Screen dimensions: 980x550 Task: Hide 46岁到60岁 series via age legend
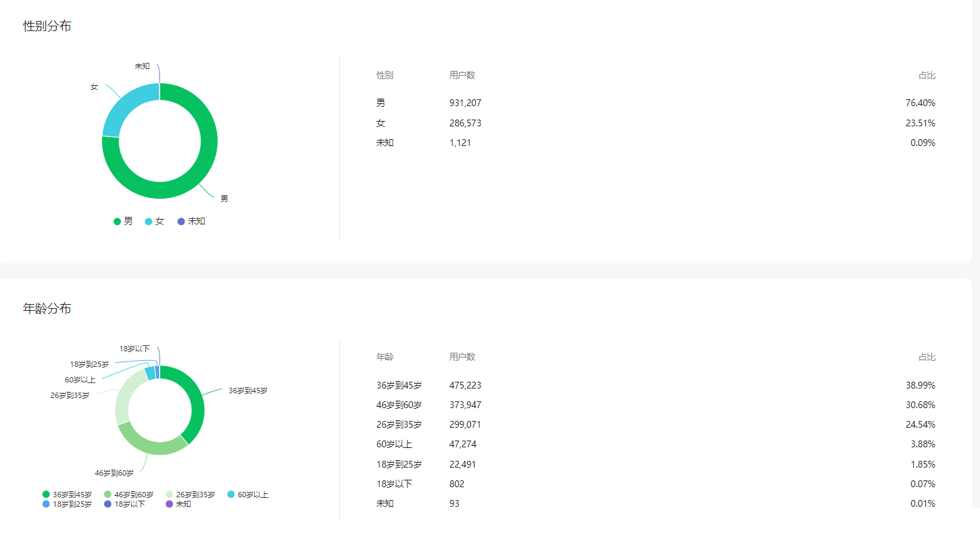pyautogui.click(x=128, y=495)
